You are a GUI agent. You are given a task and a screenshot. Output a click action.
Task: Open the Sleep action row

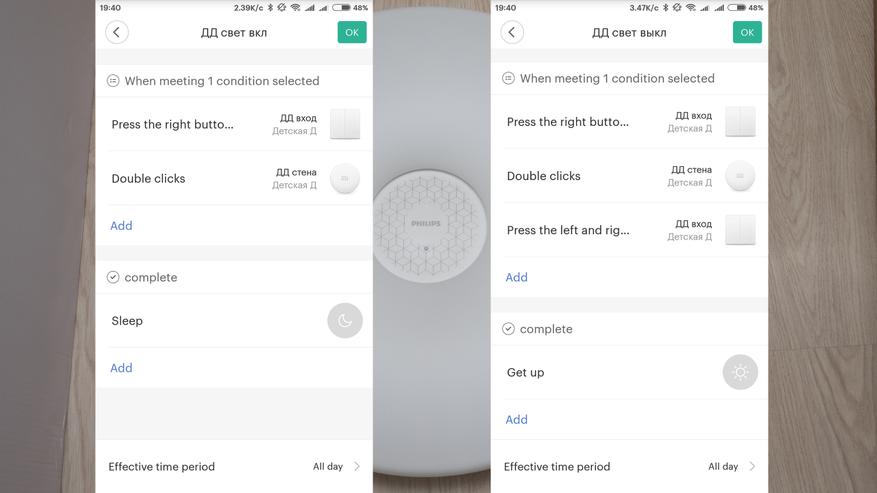pyautogui.click(x=234, y=321)
